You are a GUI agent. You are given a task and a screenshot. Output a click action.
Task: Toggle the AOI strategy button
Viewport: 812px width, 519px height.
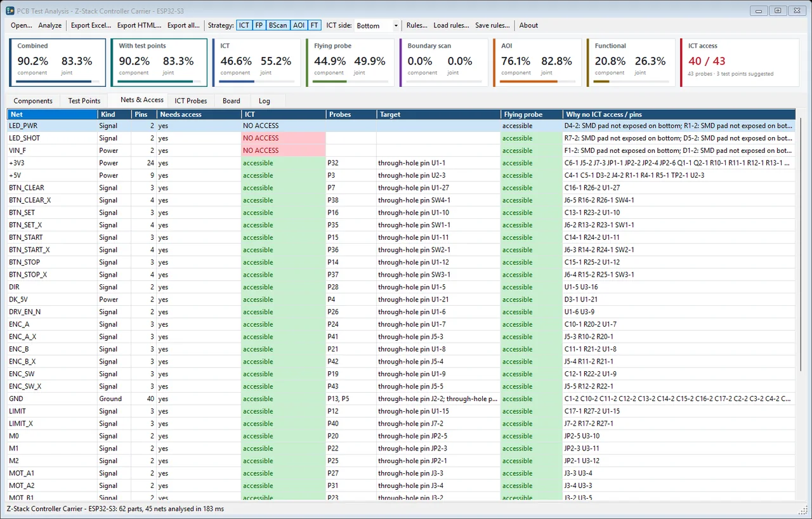click(x=299, y=25)
